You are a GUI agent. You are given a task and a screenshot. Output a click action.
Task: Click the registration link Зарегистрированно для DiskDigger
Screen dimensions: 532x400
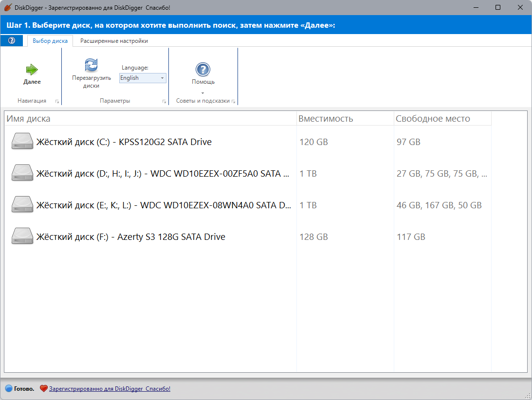coord(110,389)
